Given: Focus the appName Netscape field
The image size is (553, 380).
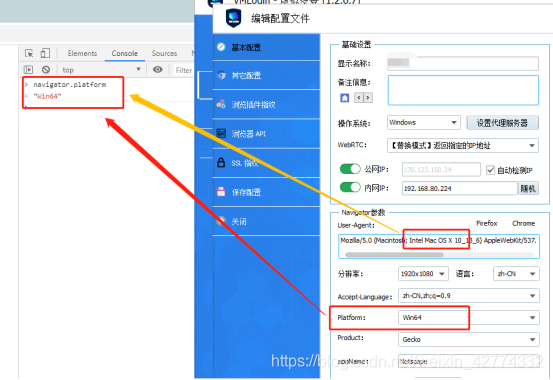Looking at the screenshot, I should (469, 361).
